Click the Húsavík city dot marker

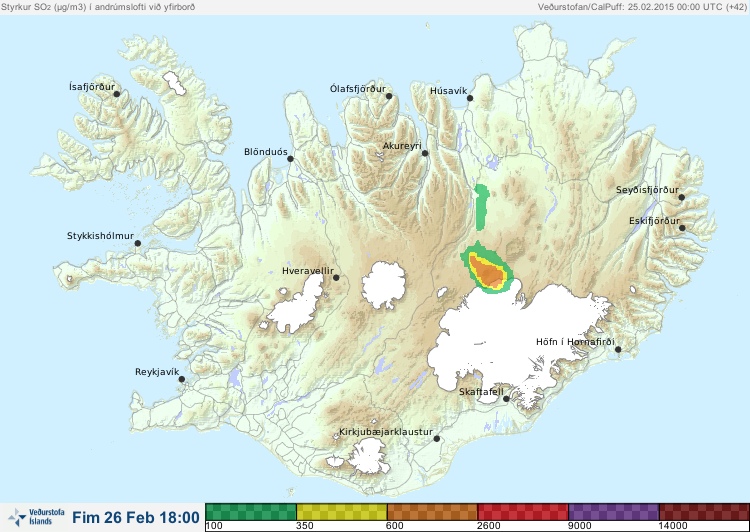coord(470,98)
